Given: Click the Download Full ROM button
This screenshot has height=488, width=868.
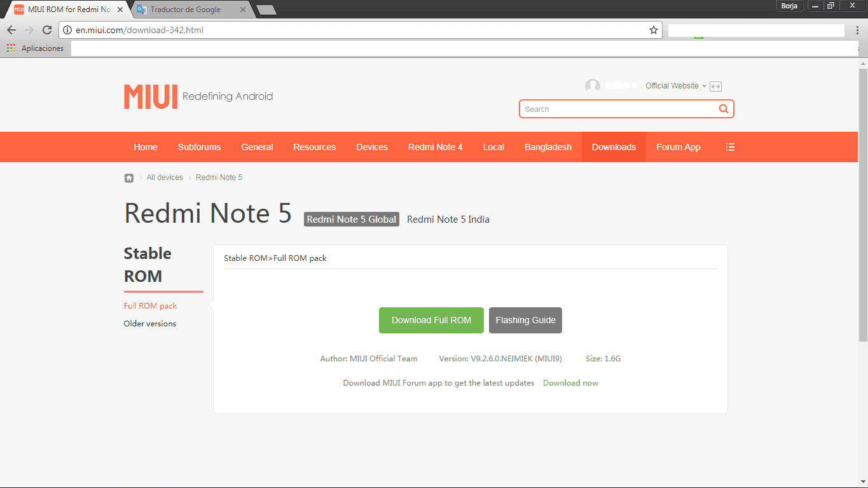Looking at the screenshot, I should click(x=431, y=320).
